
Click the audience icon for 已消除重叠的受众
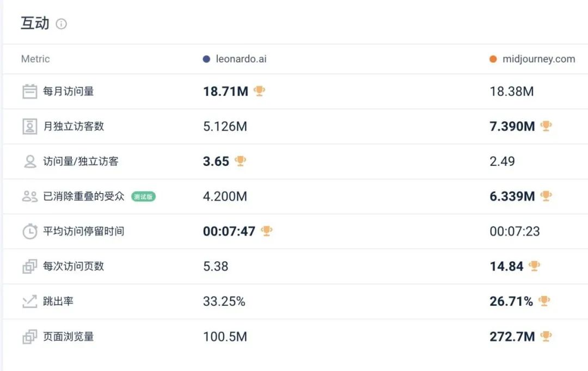(29, 196)
